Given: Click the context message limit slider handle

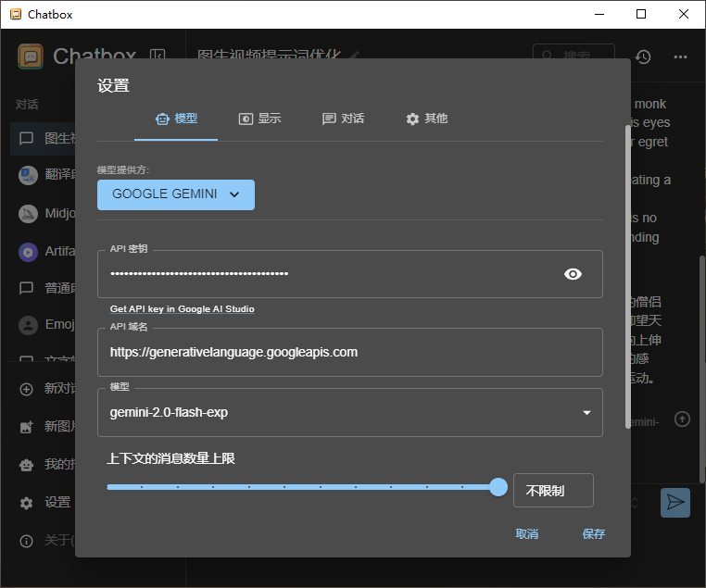Looking at the screenshot, I should click(498, 487).
